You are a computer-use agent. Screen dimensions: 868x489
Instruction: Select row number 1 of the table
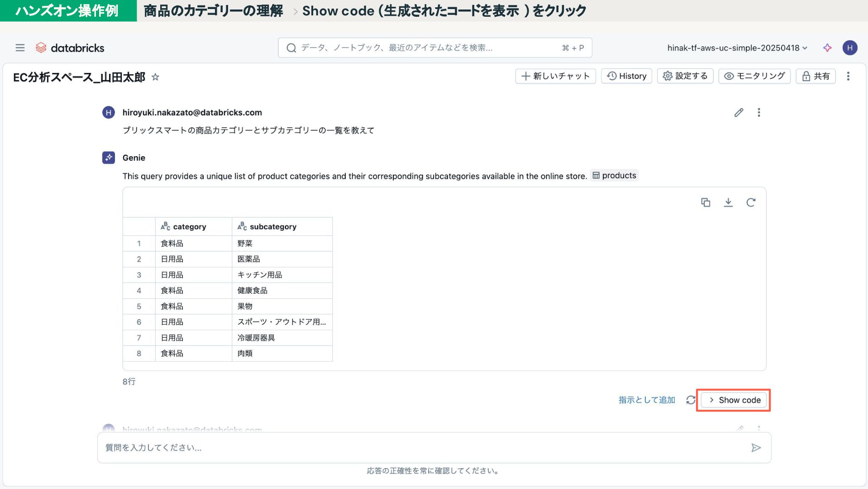click(139, 244)
